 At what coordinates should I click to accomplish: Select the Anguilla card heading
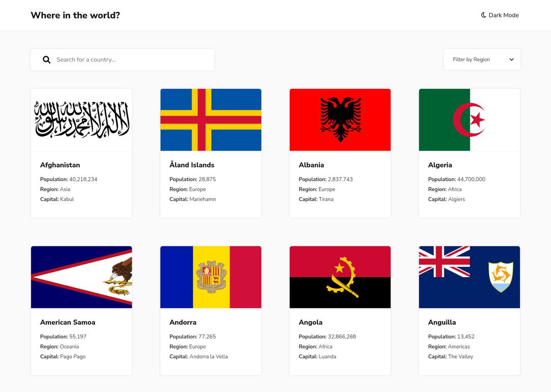tap(442, 322)
